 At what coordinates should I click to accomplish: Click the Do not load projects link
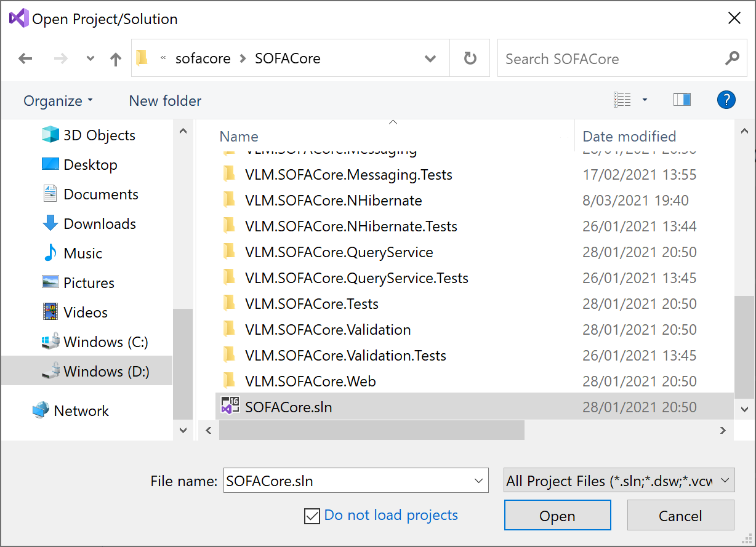pos(391,515)
